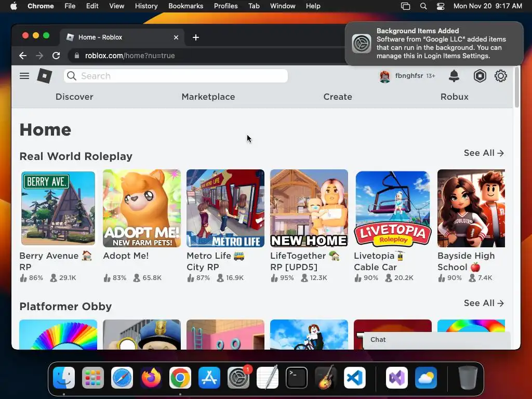Open the Roblox hamburger navigation menu

pyautogui.click(x=24, y=76)
